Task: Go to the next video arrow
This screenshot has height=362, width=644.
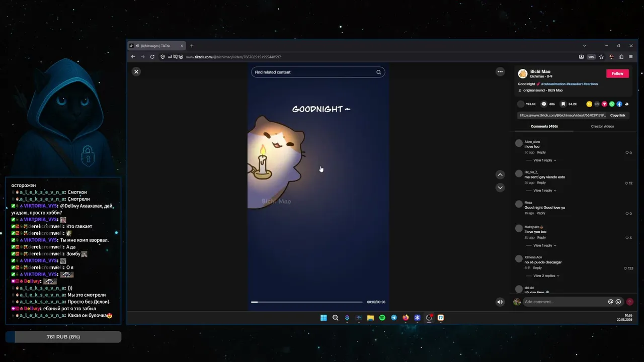Action: click(x=500, y=188)
